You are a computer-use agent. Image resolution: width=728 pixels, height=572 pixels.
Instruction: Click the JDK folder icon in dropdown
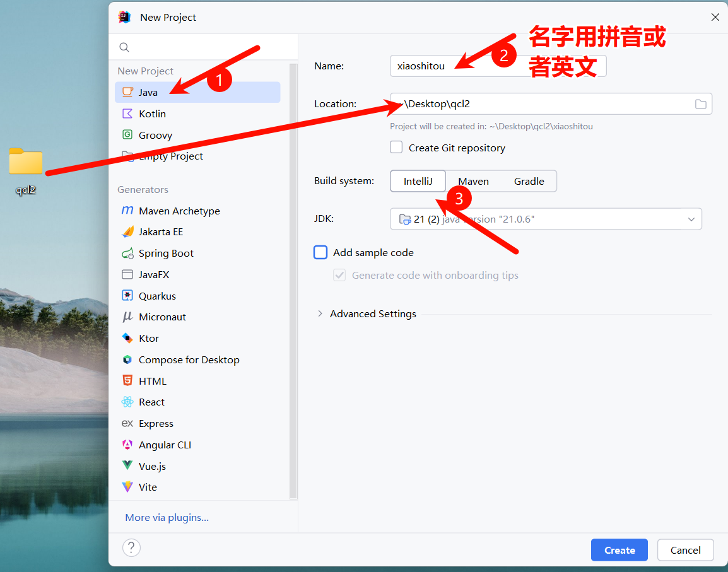pos(405,219)
